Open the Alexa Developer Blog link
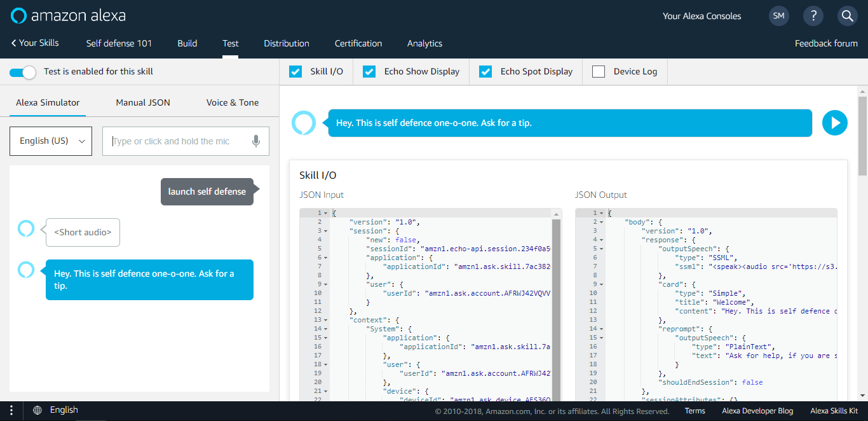The width and height of the screenshot is (868, 421). (x=757, y=411)
